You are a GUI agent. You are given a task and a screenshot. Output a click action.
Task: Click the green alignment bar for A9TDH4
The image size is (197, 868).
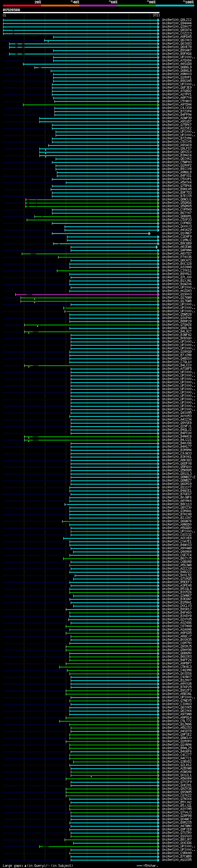(x=91, y=104)
